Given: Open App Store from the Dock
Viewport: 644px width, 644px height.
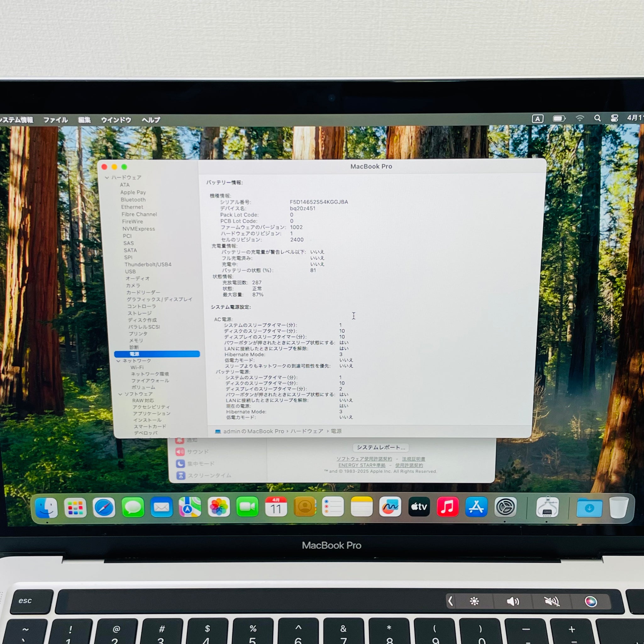Looking at the screenshot, I should [x=476, y=507].
